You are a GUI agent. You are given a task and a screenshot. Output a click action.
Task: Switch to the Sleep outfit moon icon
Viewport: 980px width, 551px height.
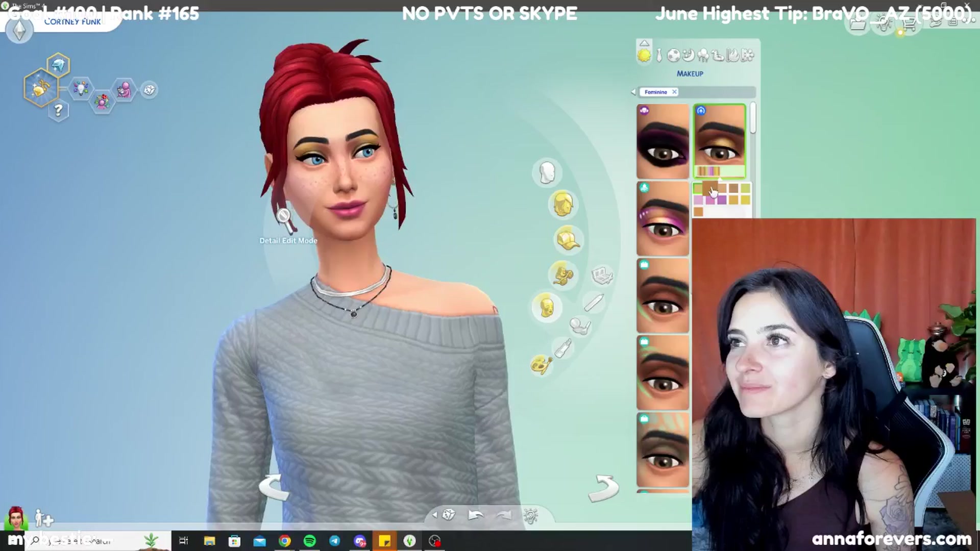[x=688, y=55]
